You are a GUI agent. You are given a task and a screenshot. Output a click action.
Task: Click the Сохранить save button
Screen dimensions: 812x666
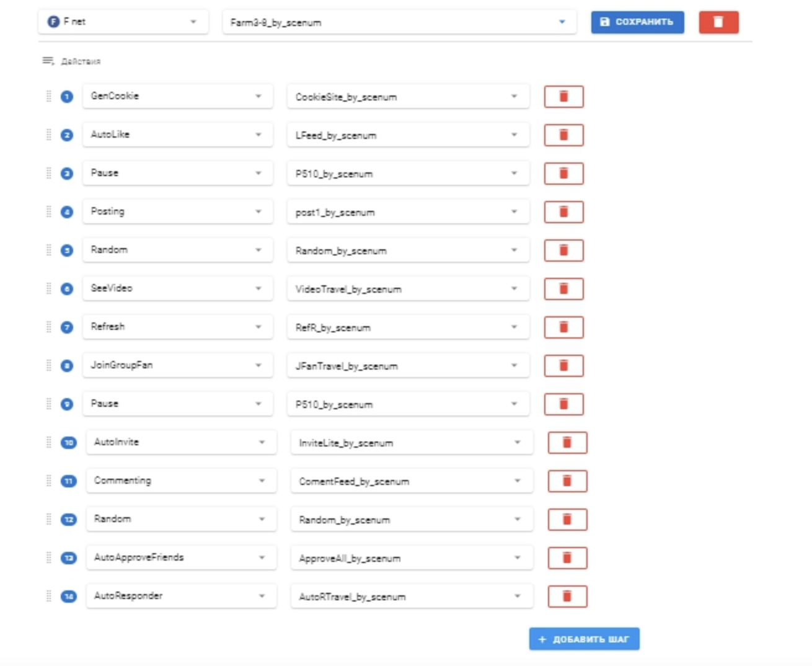(637, 22)
